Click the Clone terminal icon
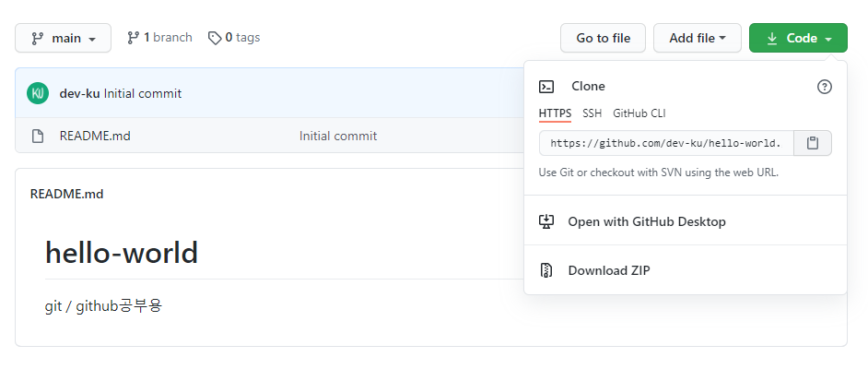The height and width of the screenshot is (369, 868). coord(546,87)
